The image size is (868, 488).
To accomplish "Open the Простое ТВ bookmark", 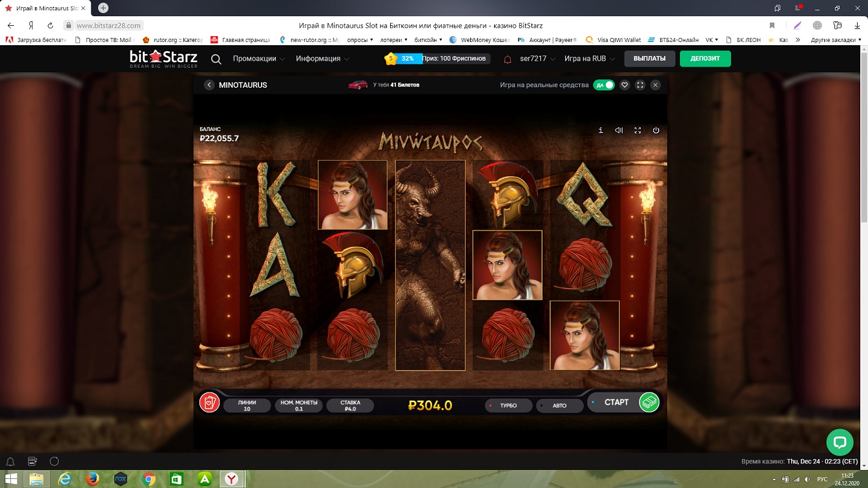I will pos(103,40).
